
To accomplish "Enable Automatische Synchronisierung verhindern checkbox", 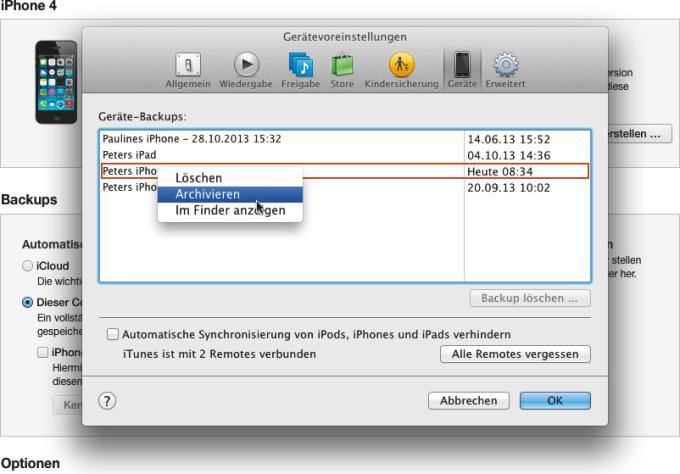I will click(113, 334).
